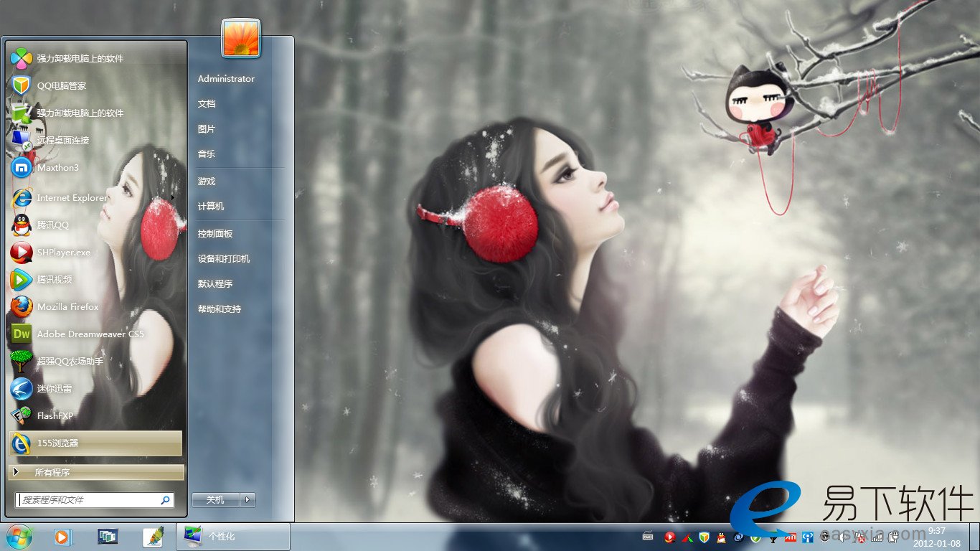980x551 pixels.
Task: Select 计算机 in the Start menu
Action: click(x=211, y=206)
